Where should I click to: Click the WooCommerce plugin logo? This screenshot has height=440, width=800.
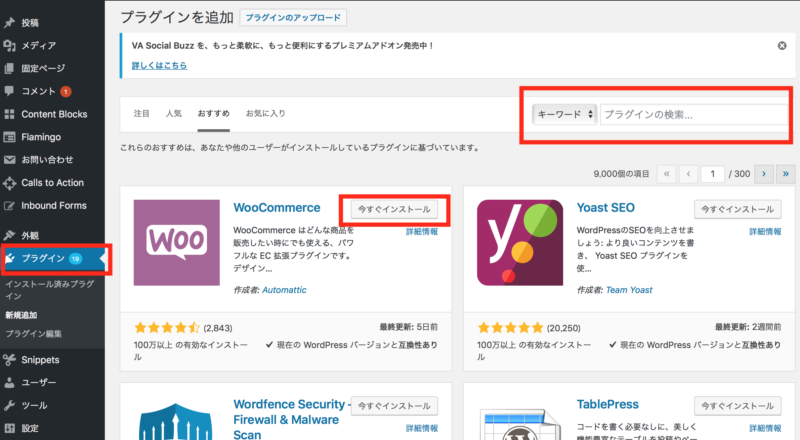tap(177, 242)
